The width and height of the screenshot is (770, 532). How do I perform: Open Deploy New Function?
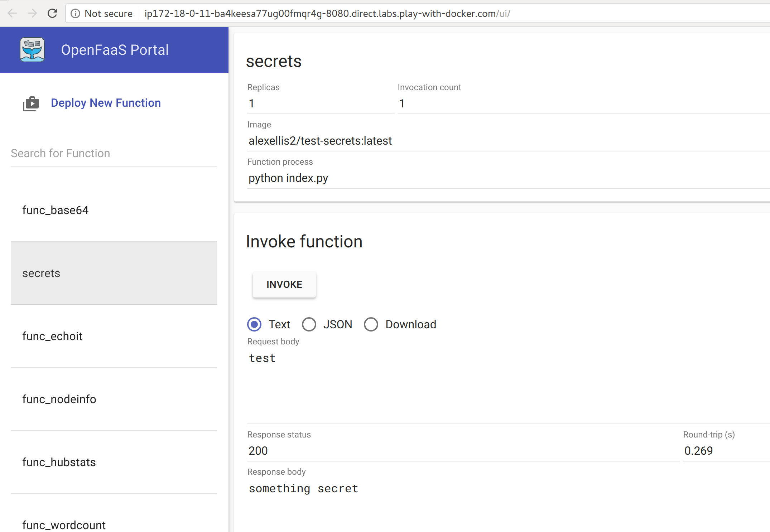106,103
